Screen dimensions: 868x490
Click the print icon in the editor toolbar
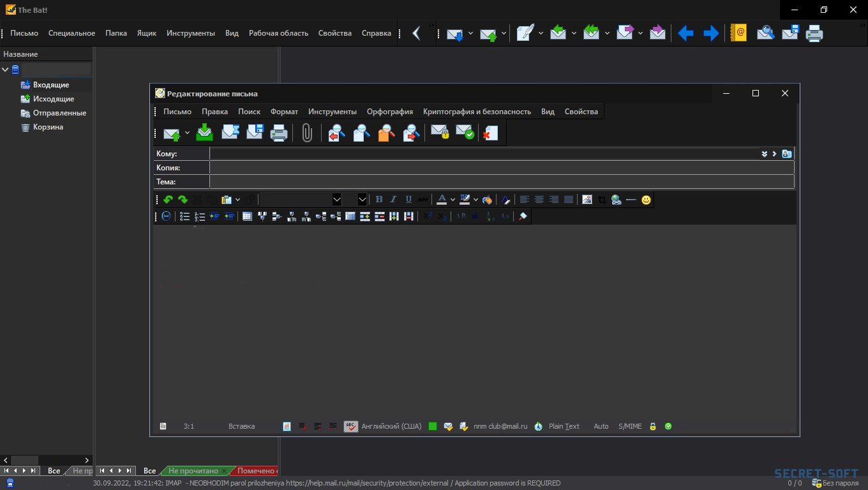[x=279, y=133]
